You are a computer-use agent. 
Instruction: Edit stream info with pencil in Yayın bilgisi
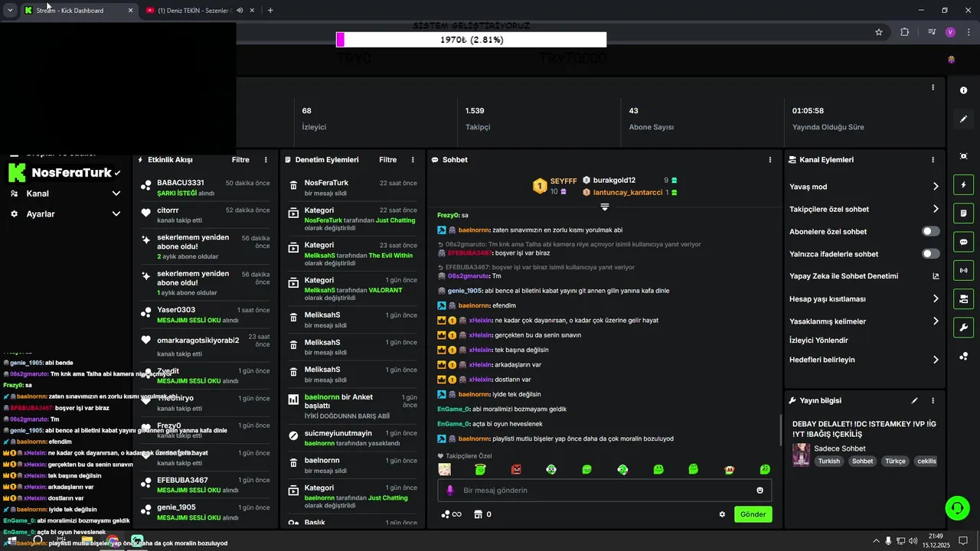pos(914,400)
